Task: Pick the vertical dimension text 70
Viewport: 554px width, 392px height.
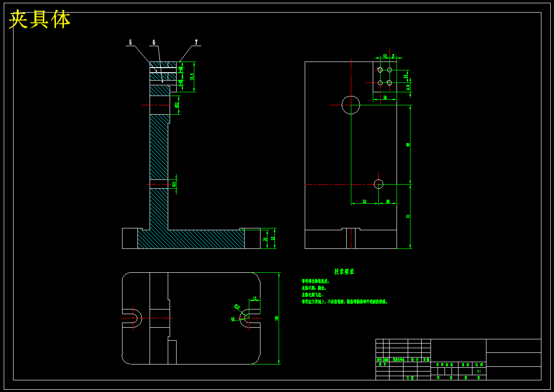Action: [408, 216]
